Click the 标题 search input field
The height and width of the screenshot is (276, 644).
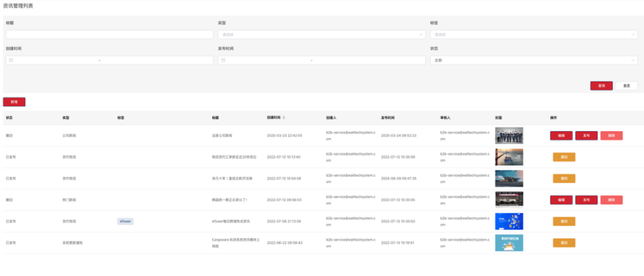pyautogui.click(x=109, y=35)
